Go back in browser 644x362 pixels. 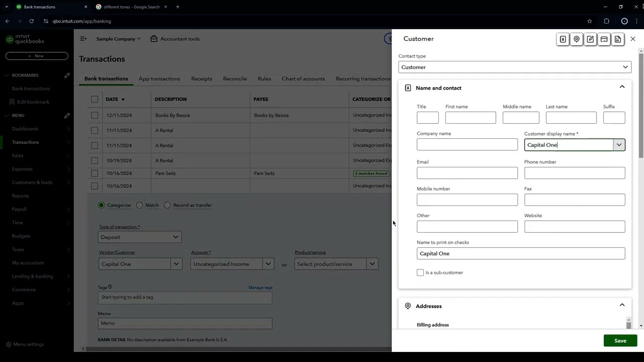[7, 21]
